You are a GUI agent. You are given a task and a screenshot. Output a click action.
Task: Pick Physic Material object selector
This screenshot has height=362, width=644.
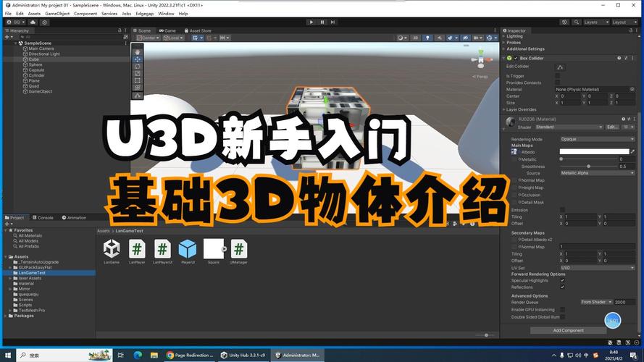(x=632, y=89)
